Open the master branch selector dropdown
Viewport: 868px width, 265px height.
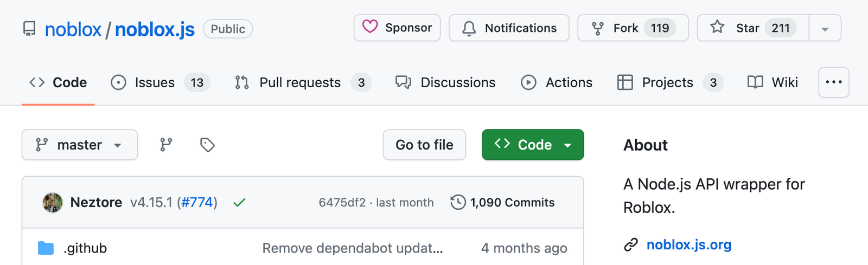[x=80, y=145]
